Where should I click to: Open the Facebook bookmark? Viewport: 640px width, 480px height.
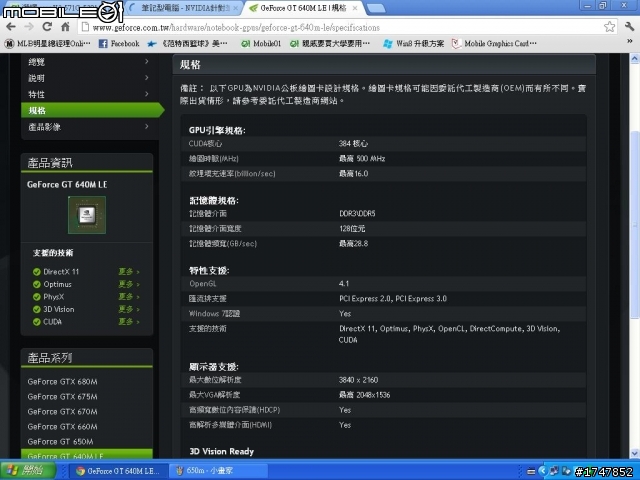pos(119,43)
